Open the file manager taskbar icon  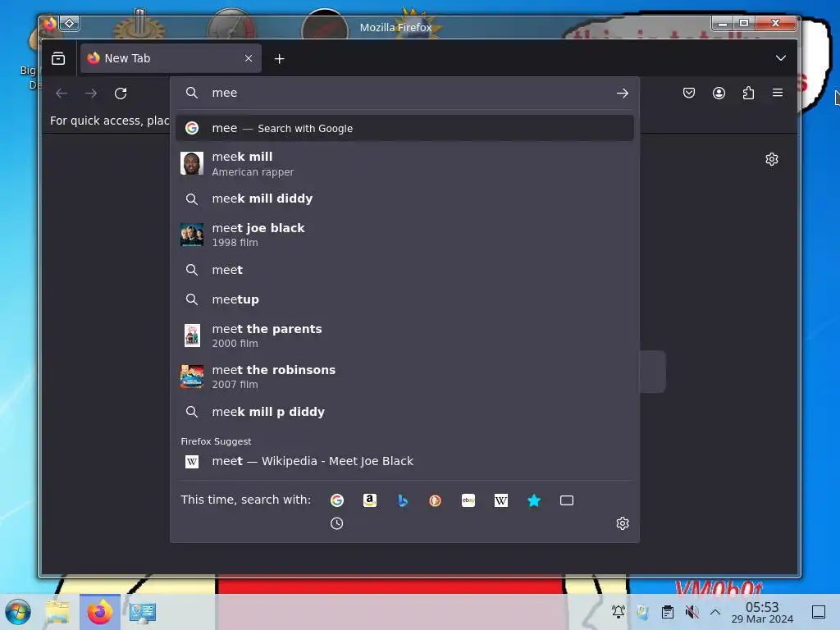point(57,612)
